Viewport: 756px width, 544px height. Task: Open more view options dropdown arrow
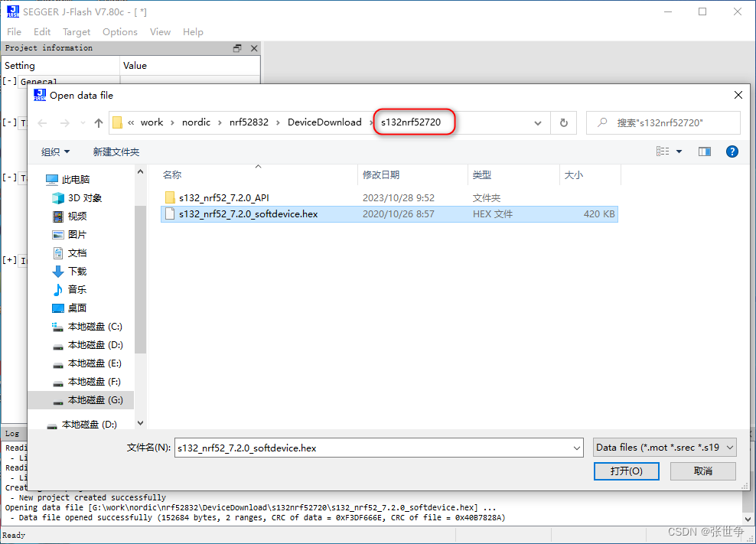tap(679, 151)
